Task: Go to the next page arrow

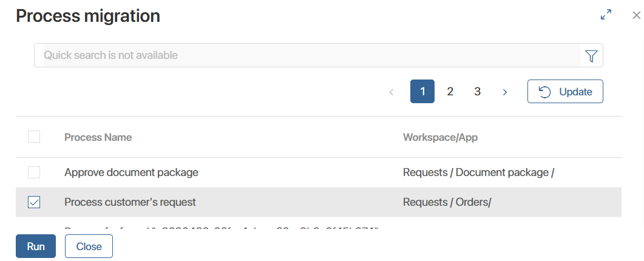Action: coord(505,92)
